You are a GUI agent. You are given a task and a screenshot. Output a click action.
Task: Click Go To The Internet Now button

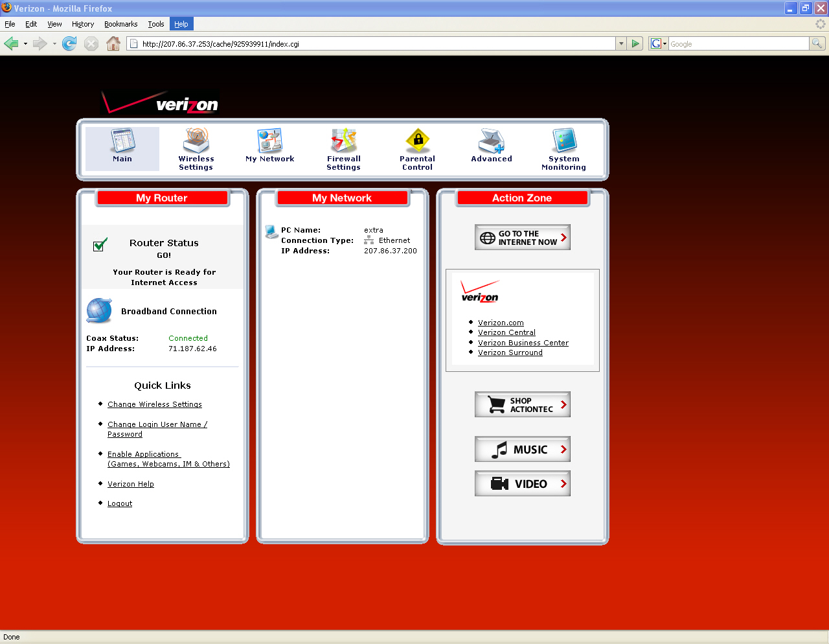(x=523, y=237)
